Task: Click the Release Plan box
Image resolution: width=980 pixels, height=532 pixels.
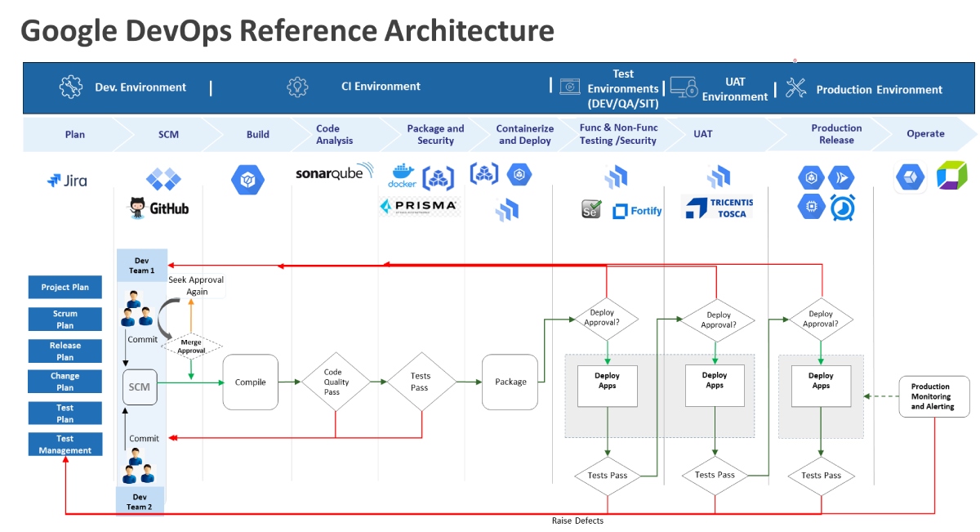Action: click(x=65, y=351)
